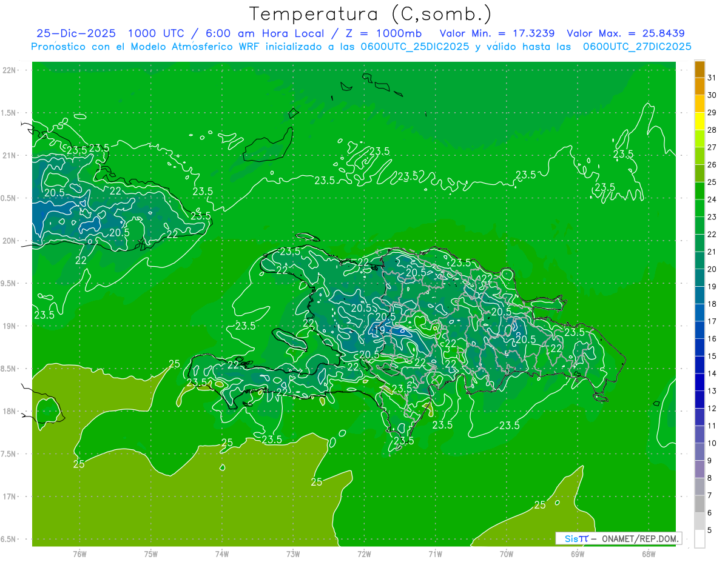728x562 pixels.
Task: Click colorbar swatch between 30 and 31
Action: 699,87
